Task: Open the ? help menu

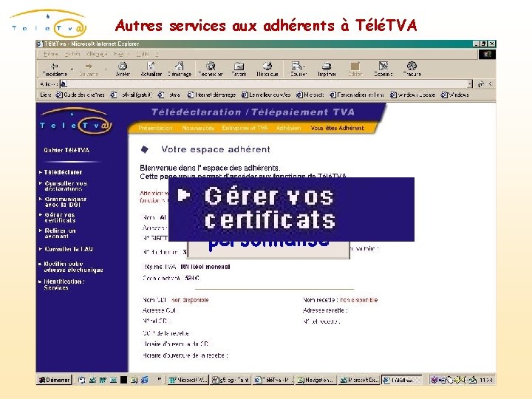Action: pyautogui.click(x=157, y=54)
